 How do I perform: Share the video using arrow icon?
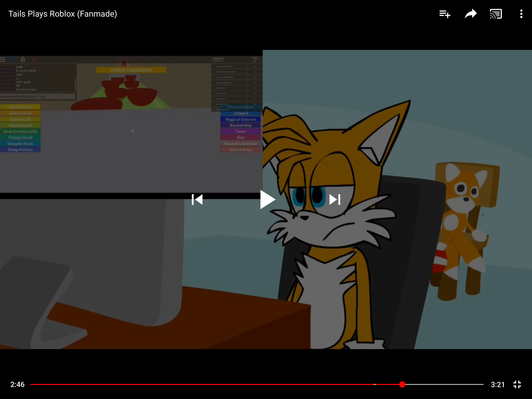point(471,14)
